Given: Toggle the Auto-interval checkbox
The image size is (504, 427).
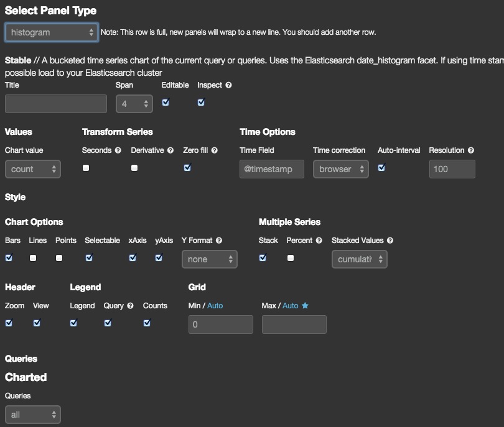Looking at the screenshot, I should click(x=382, y=168).
